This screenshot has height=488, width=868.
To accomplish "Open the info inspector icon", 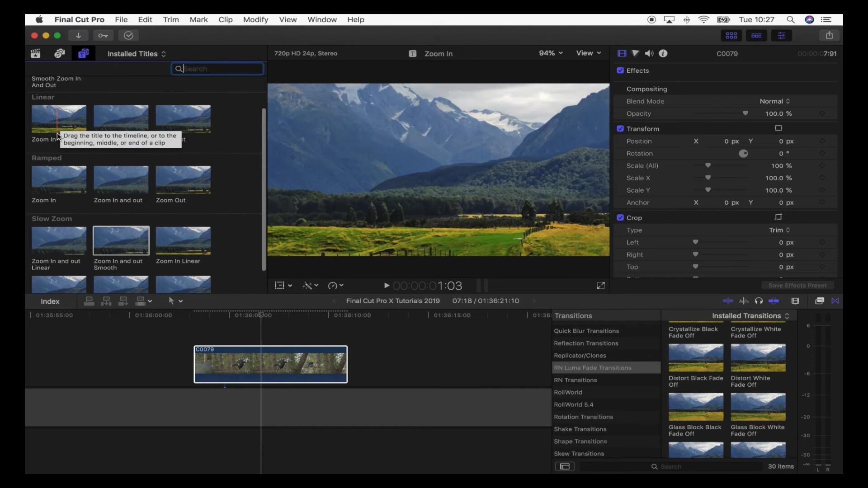I will (663, 53).
